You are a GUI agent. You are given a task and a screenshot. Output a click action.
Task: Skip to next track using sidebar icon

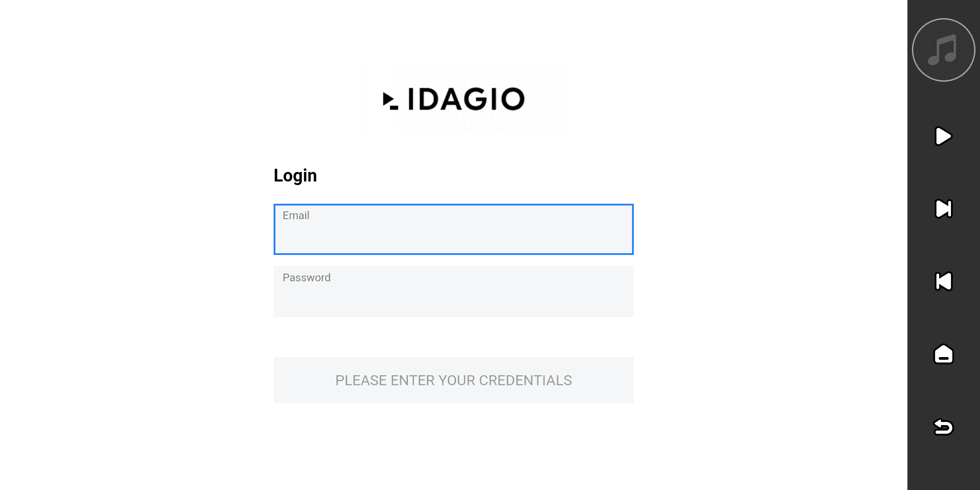pyautogui.click(x=943, y=209)
